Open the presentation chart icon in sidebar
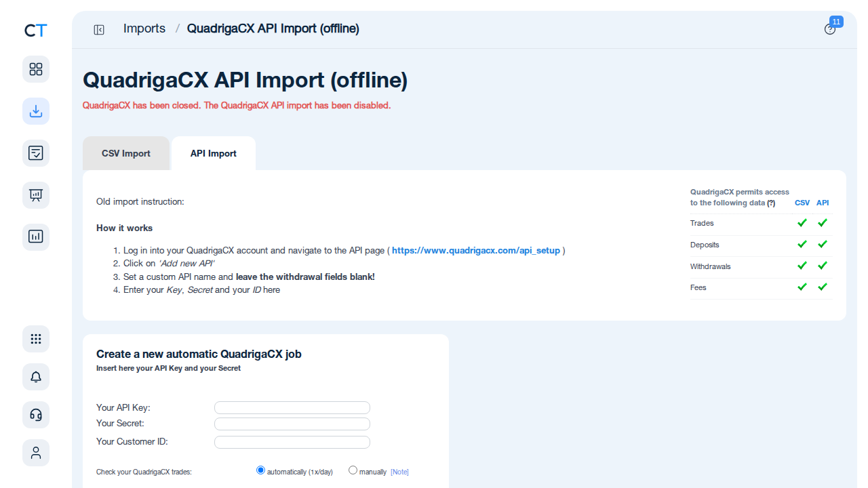The width and height of the screenshot is (868, 488). pos(36,195)
